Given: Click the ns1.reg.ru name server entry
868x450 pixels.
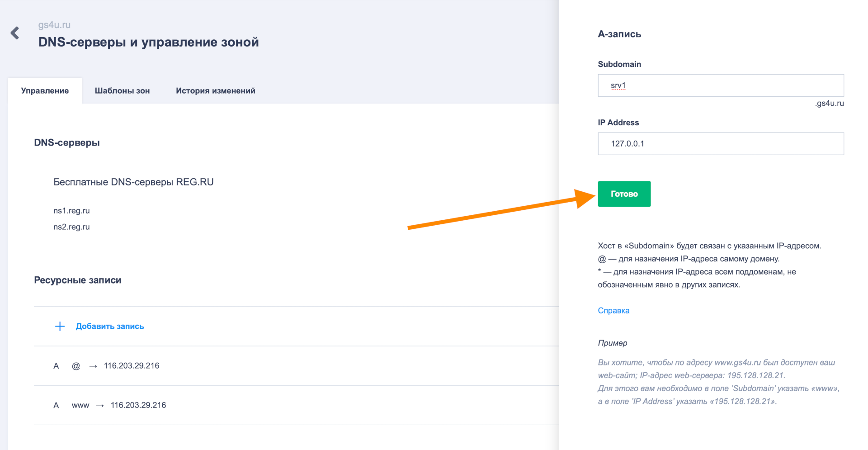Looking at the screenshot, I should pos(71,211).
